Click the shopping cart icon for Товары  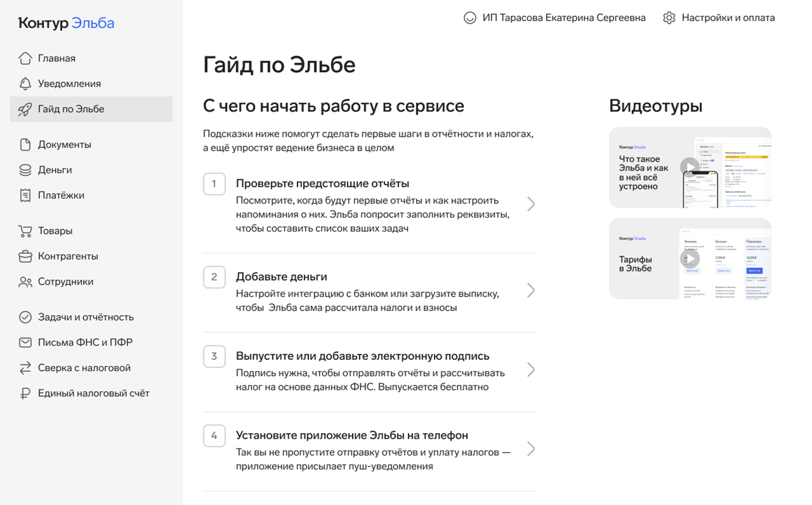(x=25, y=231)
